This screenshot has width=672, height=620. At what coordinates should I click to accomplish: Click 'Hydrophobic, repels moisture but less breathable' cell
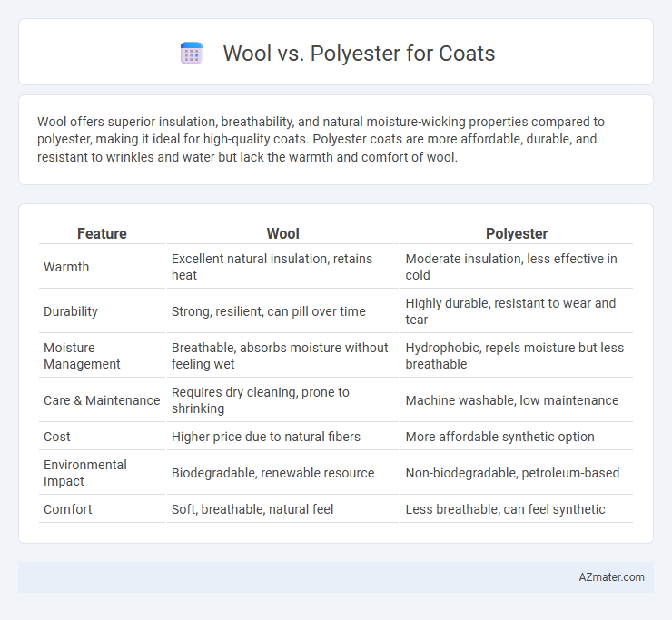[517, 356]
